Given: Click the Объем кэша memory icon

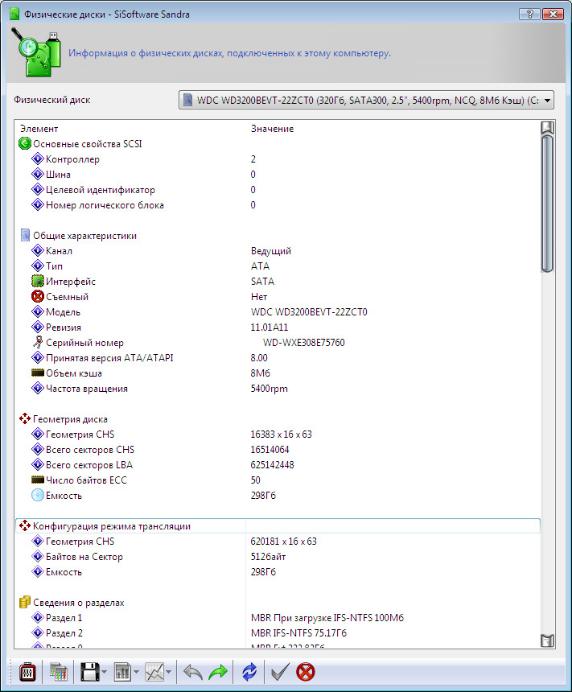Looking at the screenshot, I should pyautogui.click(x=38, y=372).
